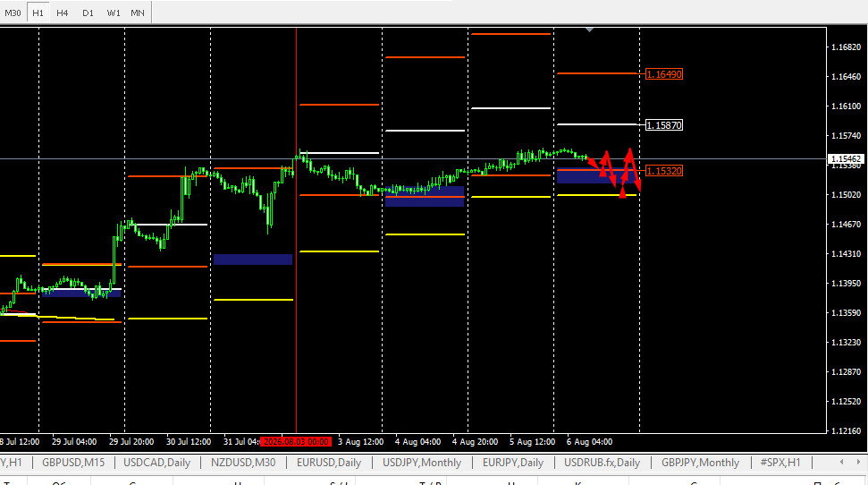Click the 1.12160 value on the price scale

pyautogui.click(x=847, y=430)
